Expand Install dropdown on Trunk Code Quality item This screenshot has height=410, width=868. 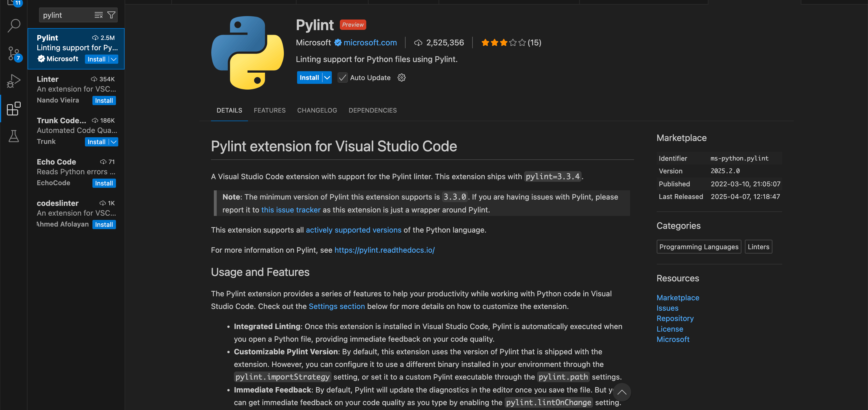[114, 142]
